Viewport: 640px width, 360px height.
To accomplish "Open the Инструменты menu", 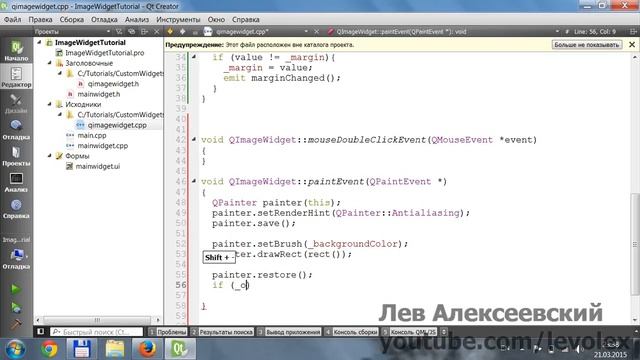I will (178, 19).
